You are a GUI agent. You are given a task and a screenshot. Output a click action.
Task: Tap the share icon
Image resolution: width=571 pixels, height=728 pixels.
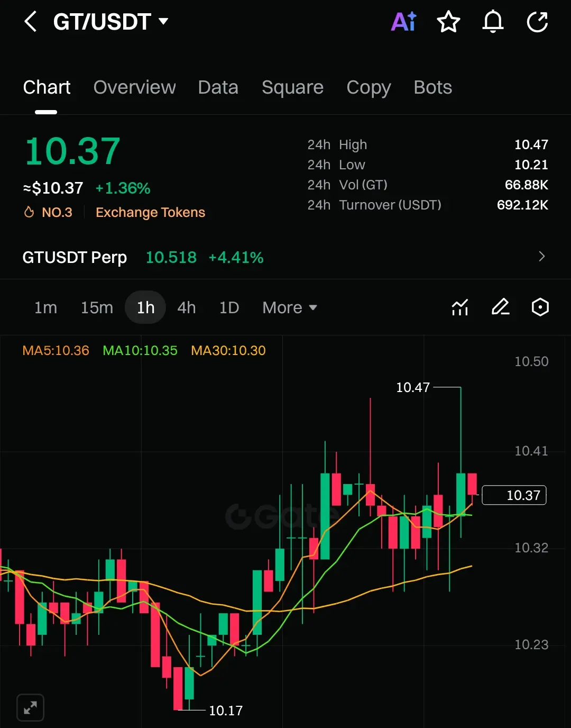(x=538, y=22)
